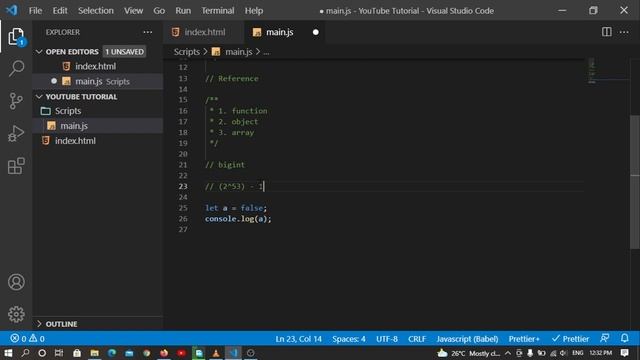This screenshot has width=640, height=360.
Task: Open the Go menu
Action: click(159, 11)
